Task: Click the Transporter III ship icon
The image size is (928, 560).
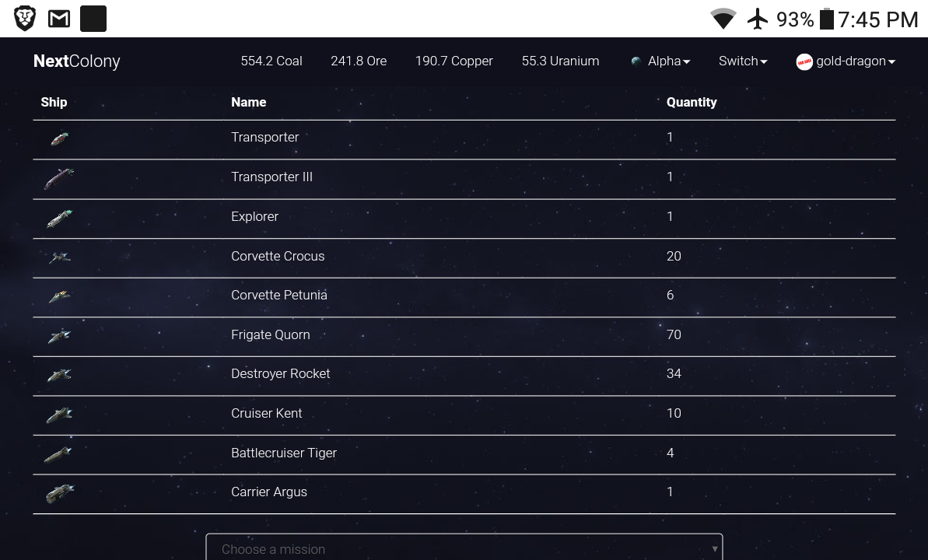Action: click(x=59, y=179)
